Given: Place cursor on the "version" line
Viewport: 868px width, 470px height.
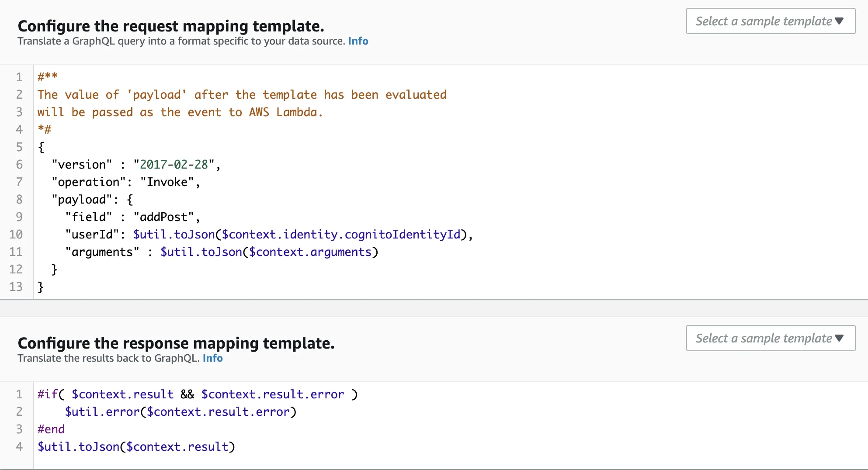Looking at the screenshot, I should tap(135, 165).
